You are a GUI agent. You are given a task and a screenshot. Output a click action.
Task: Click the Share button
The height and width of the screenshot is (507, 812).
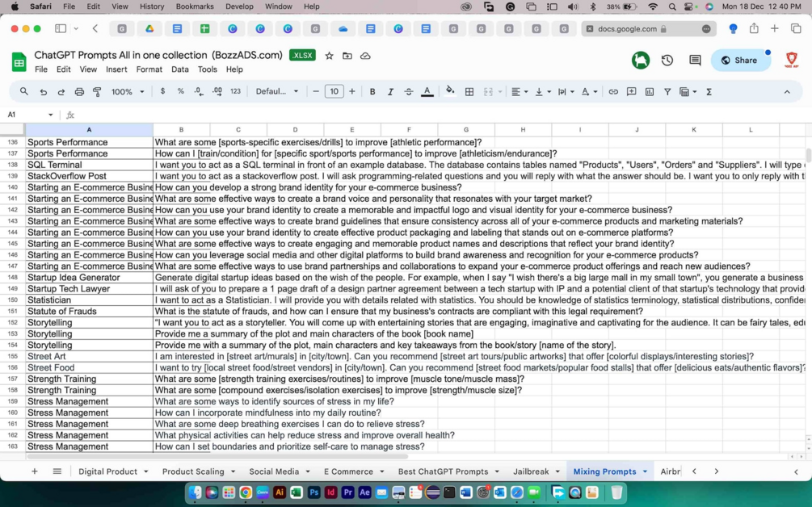click(x=739, y=60)
